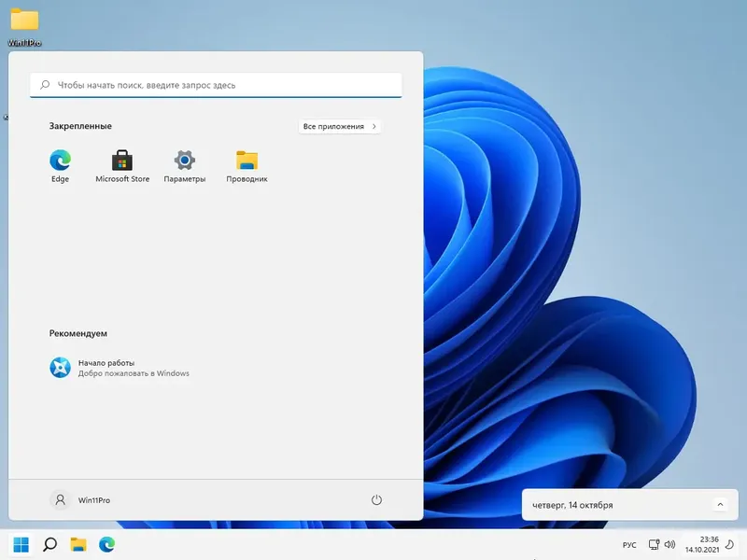Open Проводник from the pinned apps
Viewport: 747px width, 560px height.
pos(246,159)
